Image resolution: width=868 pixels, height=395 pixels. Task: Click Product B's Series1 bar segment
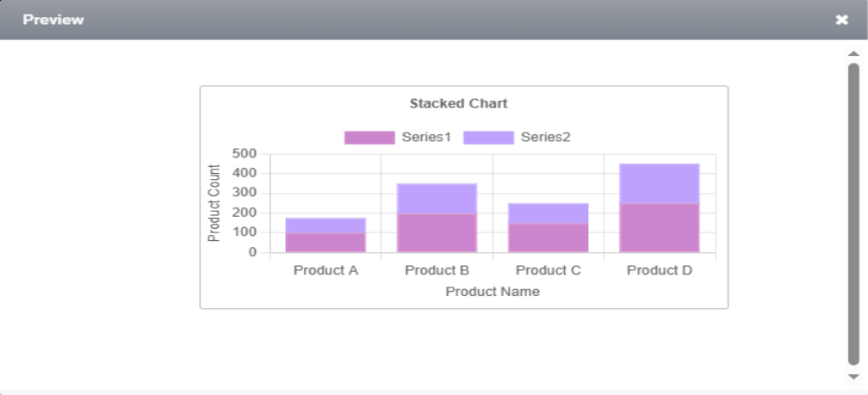pos(437,233)
